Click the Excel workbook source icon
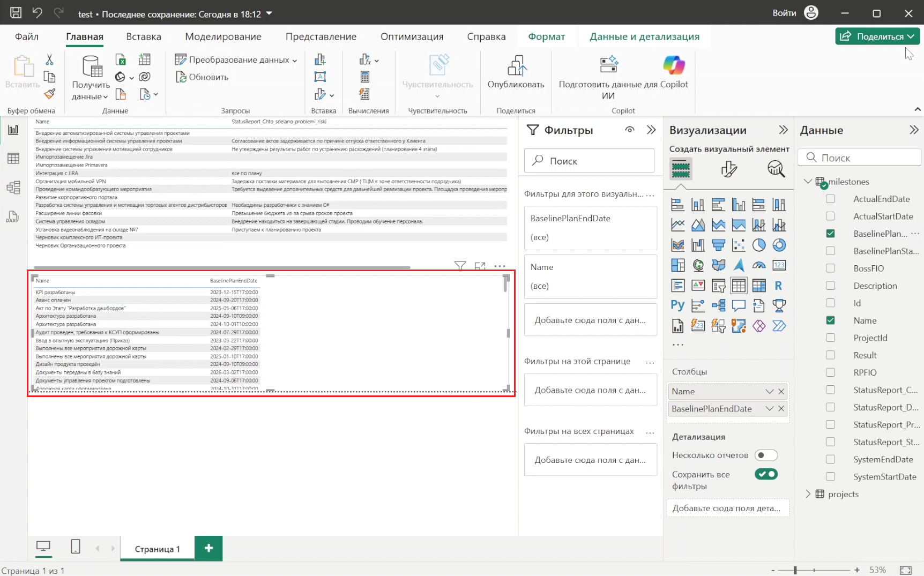The height and width of the screenshot is (576, 924). click(121, 59)
